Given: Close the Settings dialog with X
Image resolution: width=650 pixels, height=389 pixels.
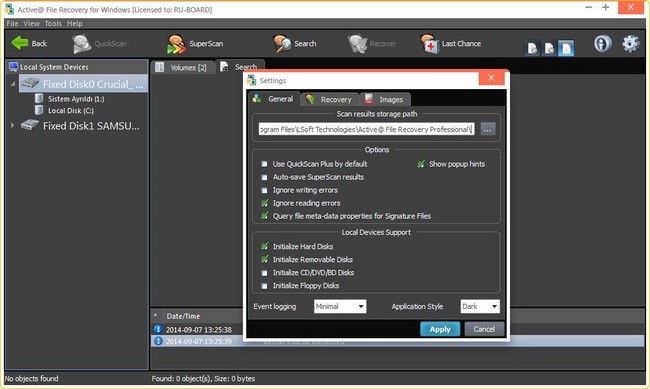Looking at the screenshot, I should coord(491,78).
